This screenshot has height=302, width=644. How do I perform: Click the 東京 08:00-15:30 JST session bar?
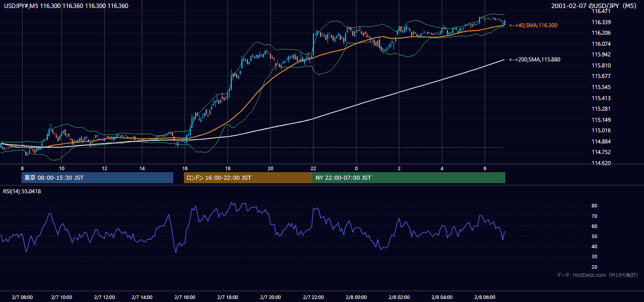(x=97, y=178)
